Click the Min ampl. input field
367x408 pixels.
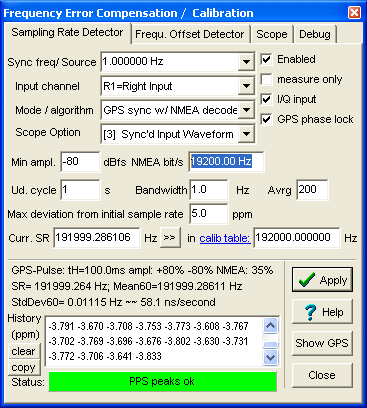coord(80,162)
